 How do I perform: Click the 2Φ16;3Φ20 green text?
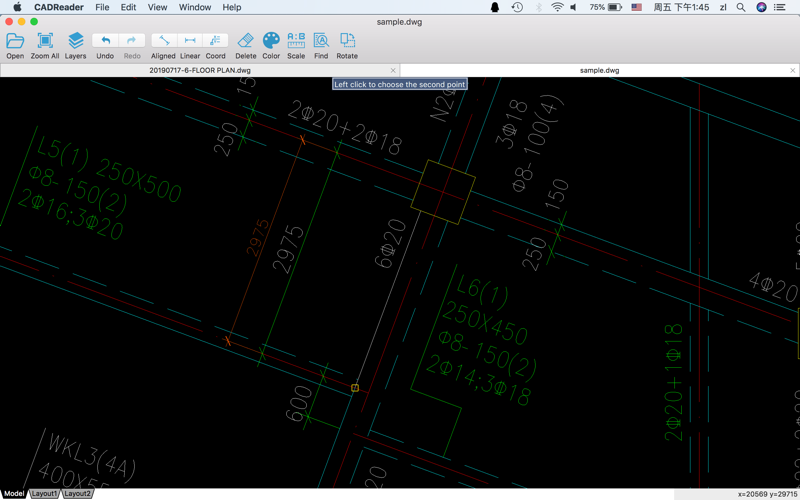70,215
